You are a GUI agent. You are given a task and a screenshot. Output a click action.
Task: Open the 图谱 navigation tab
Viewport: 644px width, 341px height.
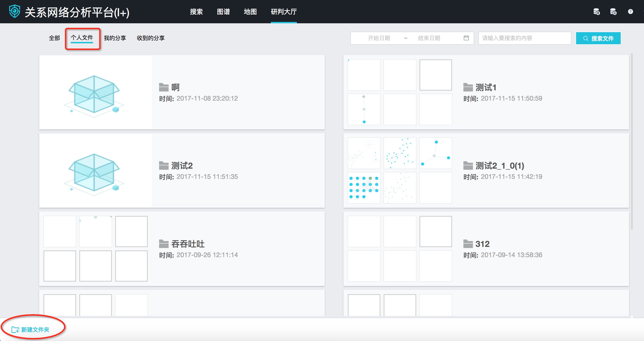223,11
